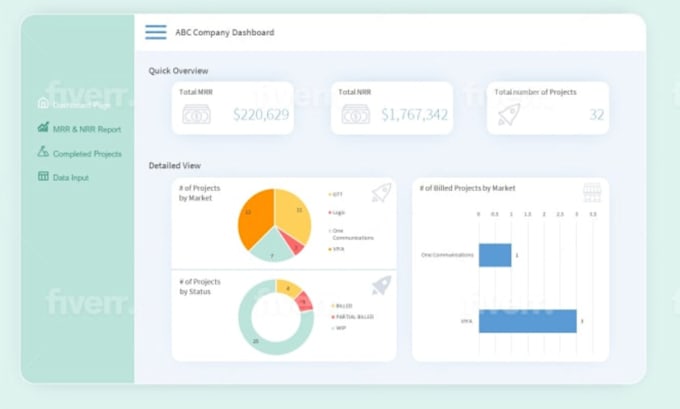The height and width of the screenshot is (409, 680).
Task: Click the first yellow legend entry in the market chart
Action: (x=335, y=194)
